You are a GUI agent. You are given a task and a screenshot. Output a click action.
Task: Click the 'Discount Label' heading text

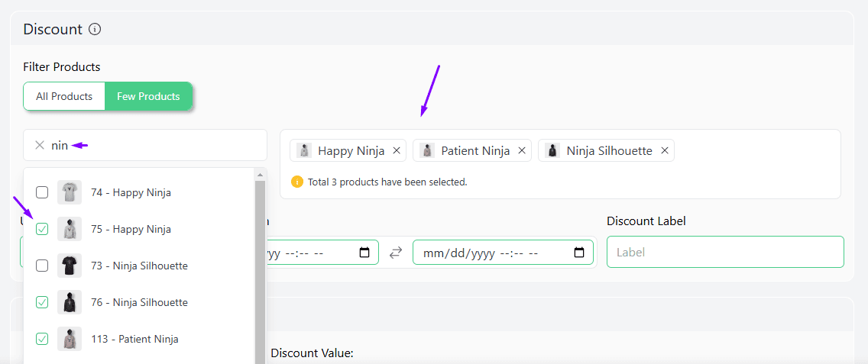click(646, 221)
